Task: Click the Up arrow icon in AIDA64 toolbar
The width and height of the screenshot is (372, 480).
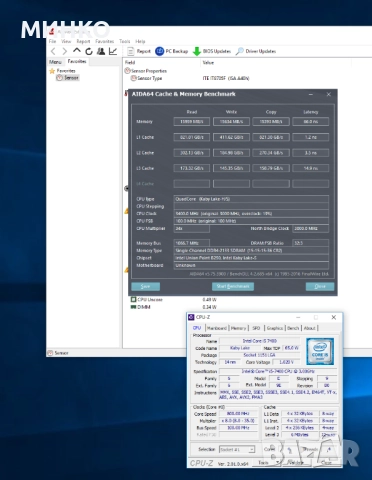Action: (77, 51)
